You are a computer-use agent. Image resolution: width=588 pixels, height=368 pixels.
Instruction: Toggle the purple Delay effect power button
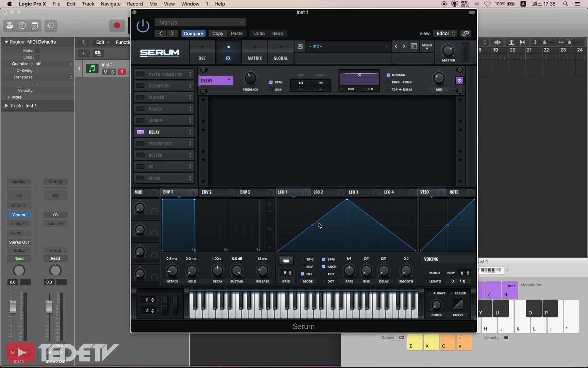point(459,81)
